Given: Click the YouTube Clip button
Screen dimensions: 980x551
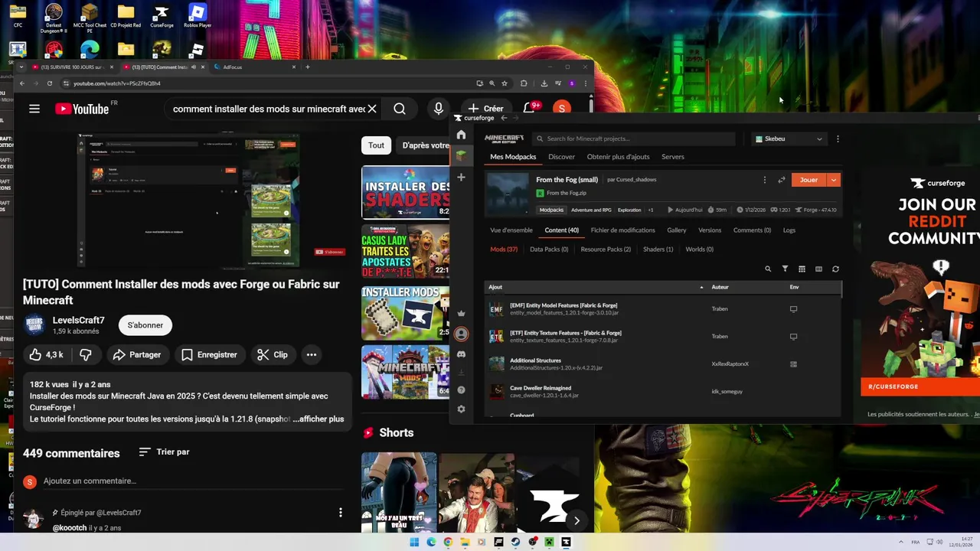Looking at the screenshot, I should (273, 354).
